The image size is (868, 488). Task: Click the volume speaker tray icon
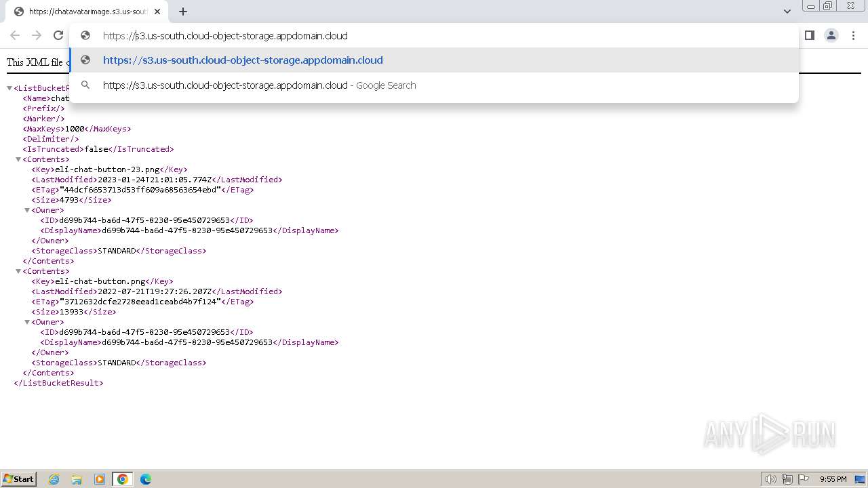click(771, 479)
